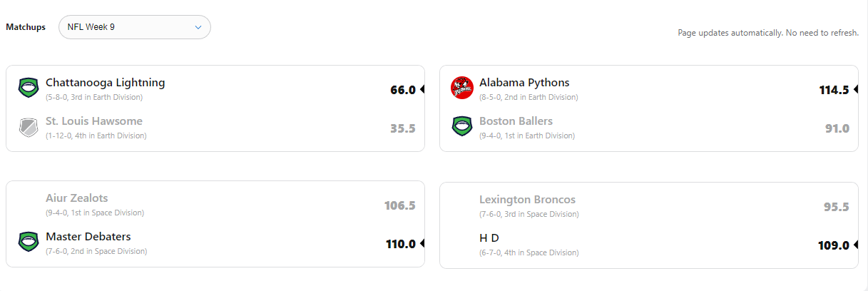Viewport: 868px width, 291px height.
Task: Click the Boston Ballers team logo
Action: (461, 126)
